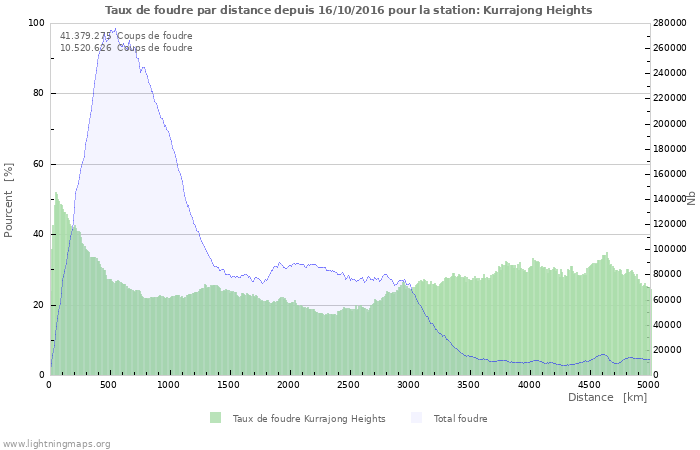Image resolution: width=700 pixels, height=450 pixels.
Task: Click the 2500 tick on the distance axis
Action: [x=349, y=384]
